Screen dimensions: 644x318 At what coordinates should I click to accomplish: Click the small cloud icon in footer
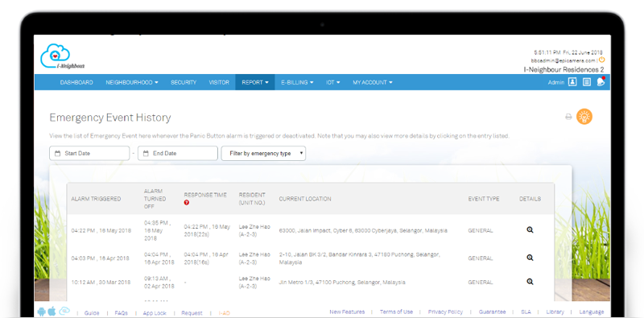pyautogui.click(x=64, y=311)
